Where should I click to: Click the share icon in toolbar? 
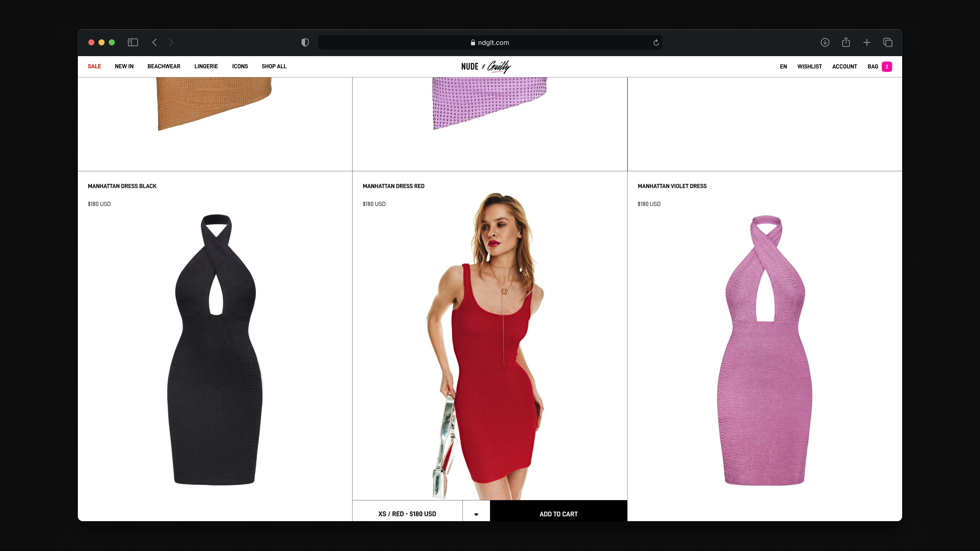click(x=846, y=42)
